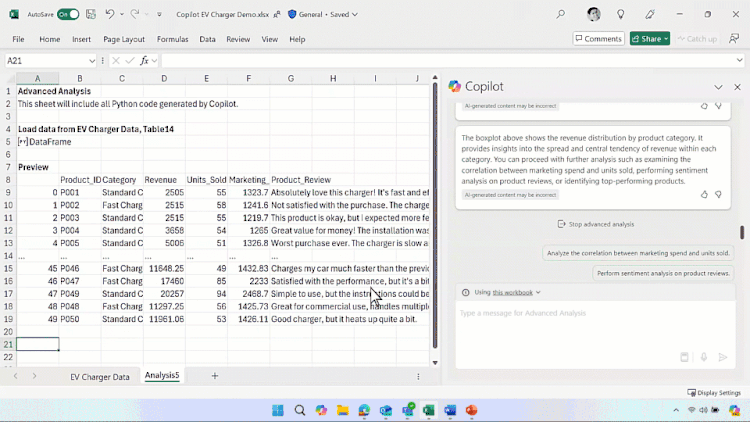
Task: Open the Review tab
Action: [238, 39]
